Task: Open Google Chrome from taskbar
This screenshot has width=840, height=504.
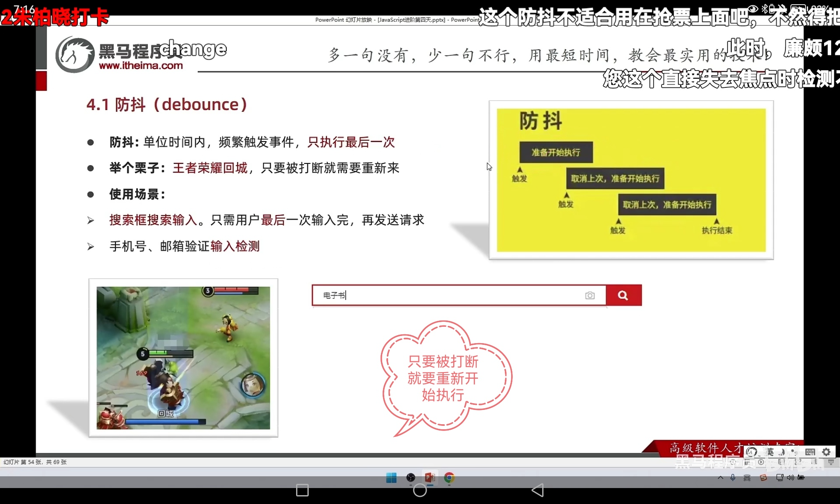Action: 449,478
